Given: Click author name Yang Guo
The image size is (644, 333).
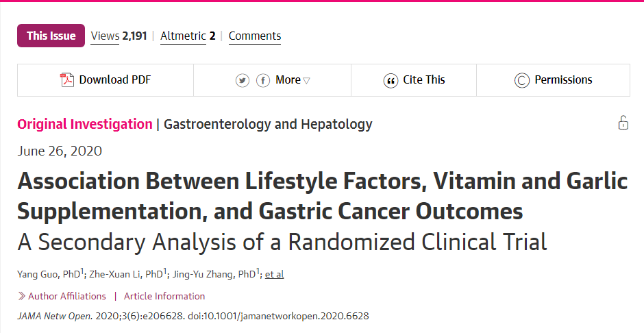Looking at the screenshot, I should tap(40, 274).
